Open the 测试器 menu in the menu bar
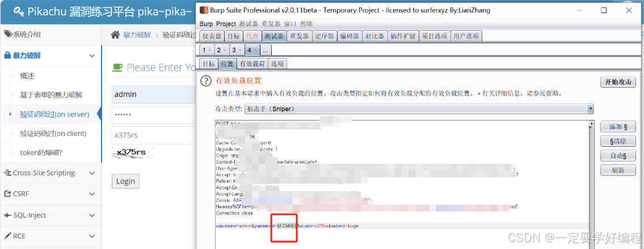The height and width of the screenshot is (249, 644). pyautogui.click(x=249, y=24)
